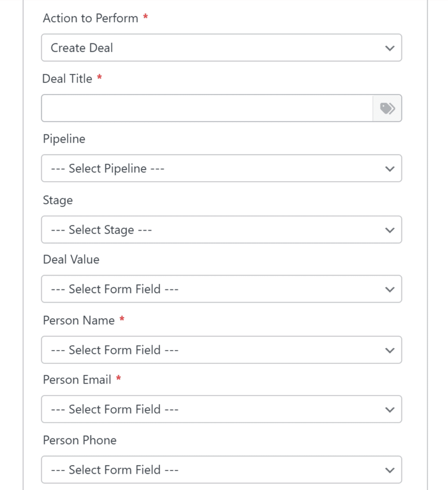Open the Person Phone field dropdown
Image resolution: width=448 pixels, height=490 pixels.
tap(221, 469)
